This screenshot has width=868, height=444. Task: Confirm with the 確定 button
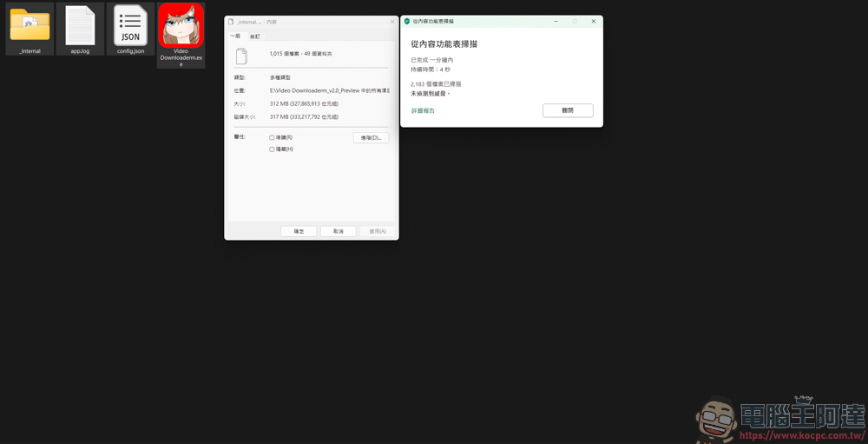tap(299, 231)
